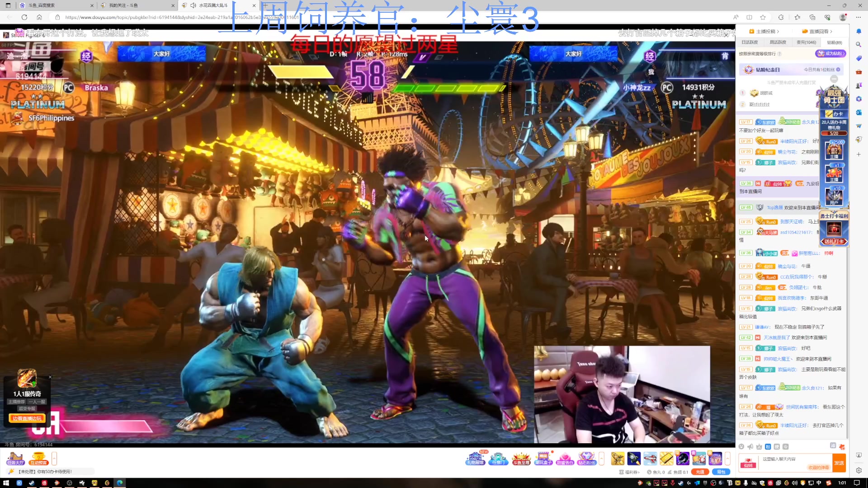Open the 收藏的弹幕 saved danmaku button

tap(819, 468)
